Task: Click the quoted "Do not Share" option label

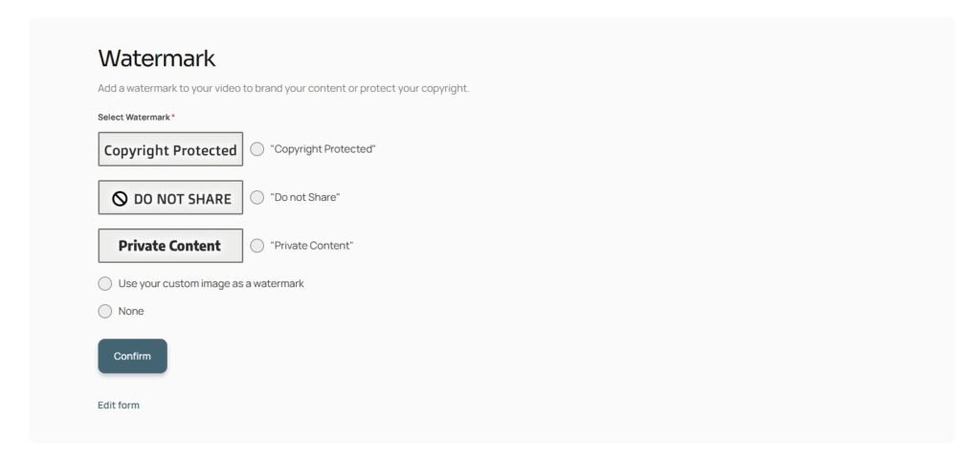Action: coord(305,197)
